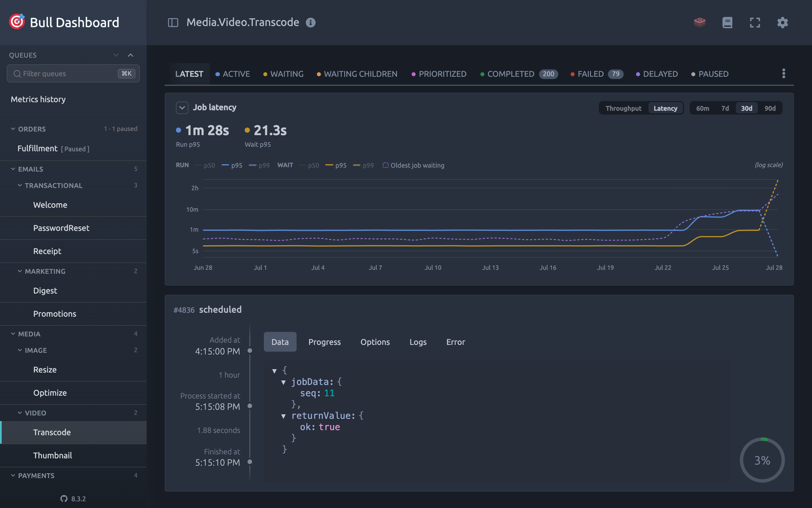Image resolution: width=812 pixels, height=508 pixels.
Task: Collapse the Job latency panel
Action: pos(182,108)
